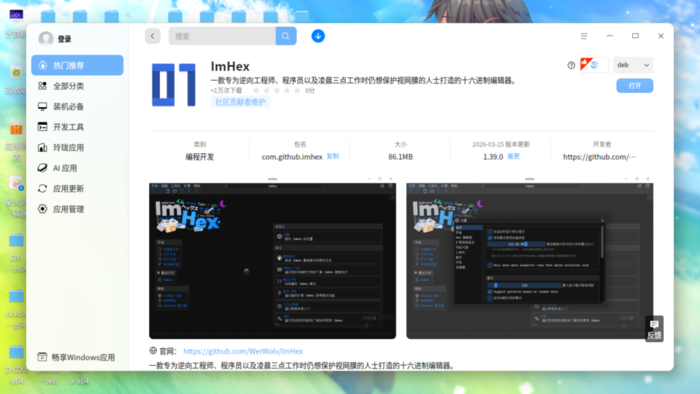The height and width of the screenshot is (394, 700).
Task: Open 玲珑应用 section
Action: 77,147
